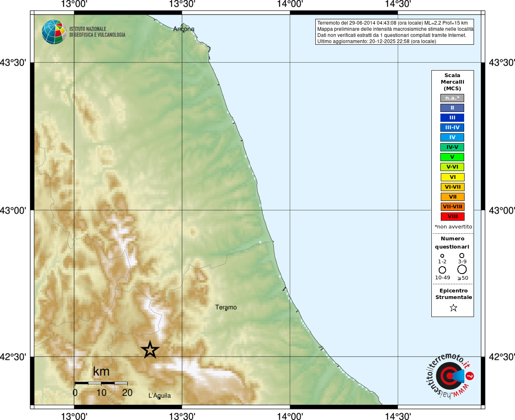The width and height of the screenshot is (515, 420).
Task: Click the 3-9 questionnaires circle symbol
Action: coord(462,255)
